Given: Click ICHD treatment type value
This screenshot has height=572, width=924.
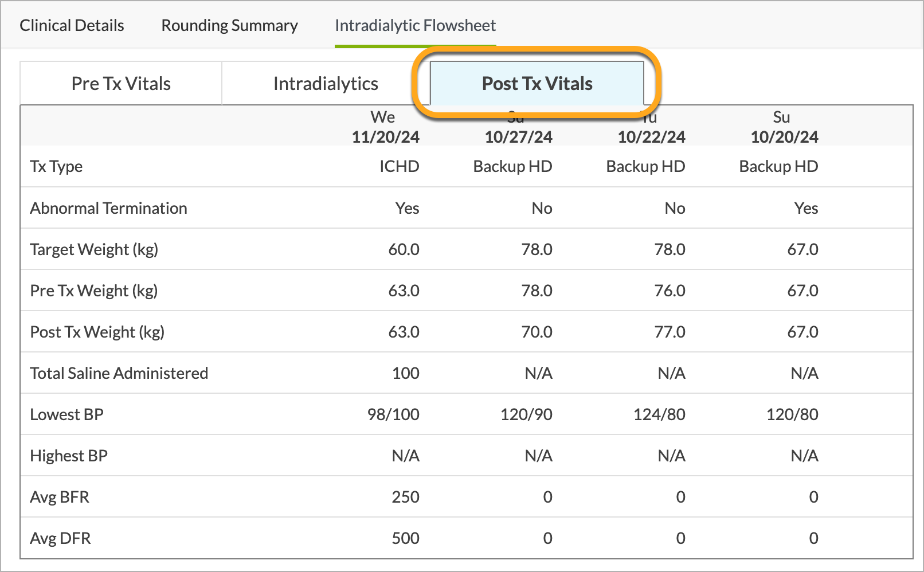Looking at the screenshot, I should click(399, 166).
